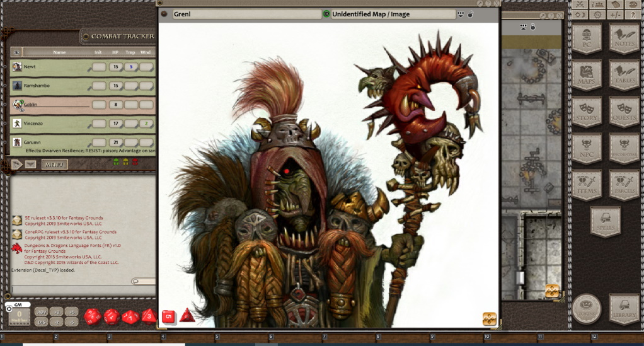Toggle the ADV advantage roll button

pyautogui.click(x=41, y=312)
